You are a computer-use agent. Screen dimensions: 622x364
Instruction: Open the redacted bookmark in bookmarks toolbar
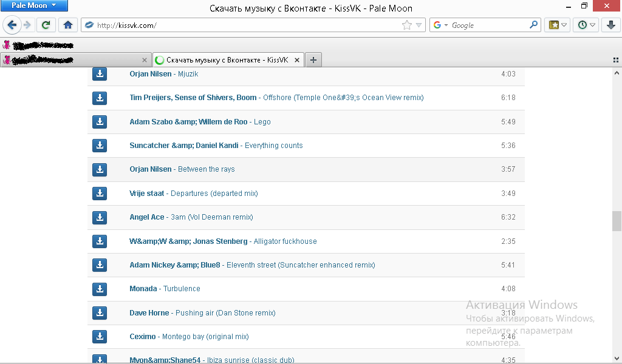pyautogui.click(x=38, y=45)
